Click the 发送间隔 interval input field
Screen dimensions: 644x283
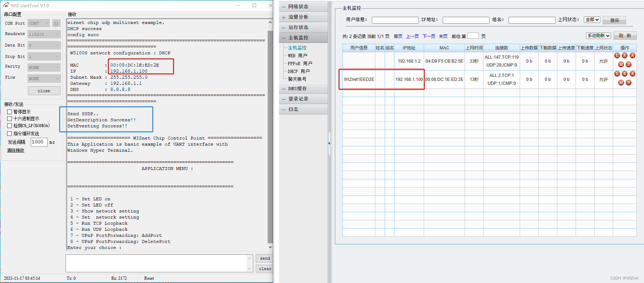(x=39, y=142)
